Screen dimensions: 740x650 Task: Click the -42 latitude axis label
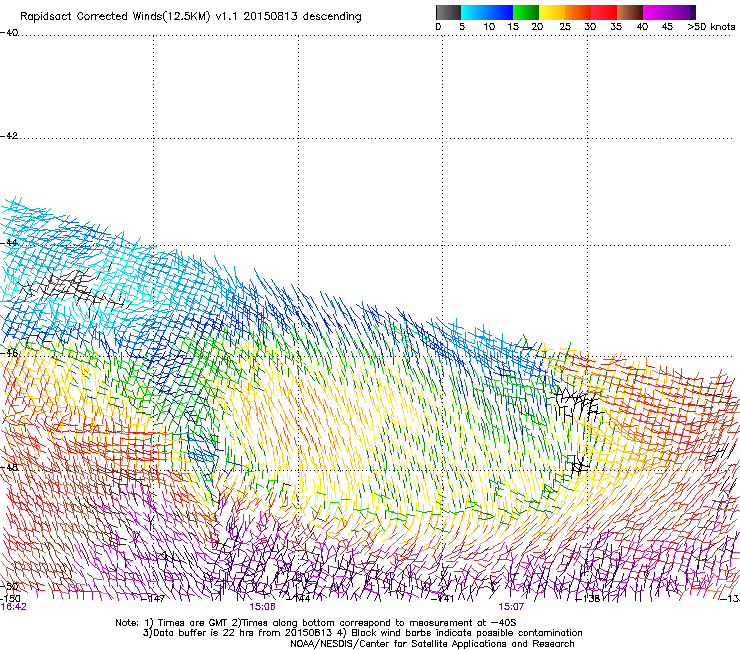(x=9, y=136)
